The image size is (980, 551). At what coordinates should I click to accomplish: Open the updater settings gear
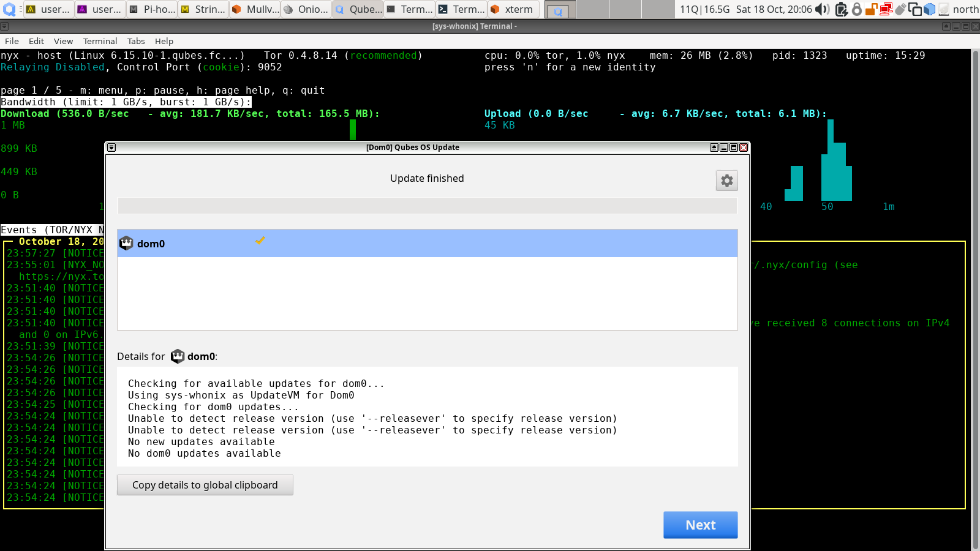(726, 181)
